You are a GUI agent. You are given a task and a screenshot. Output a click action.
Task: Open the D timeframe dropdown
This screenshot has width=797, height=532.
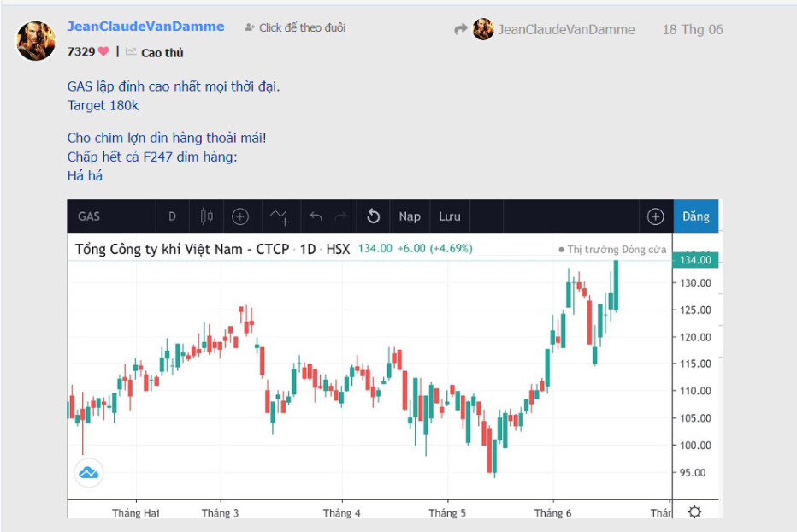click(x=172, y=216)
